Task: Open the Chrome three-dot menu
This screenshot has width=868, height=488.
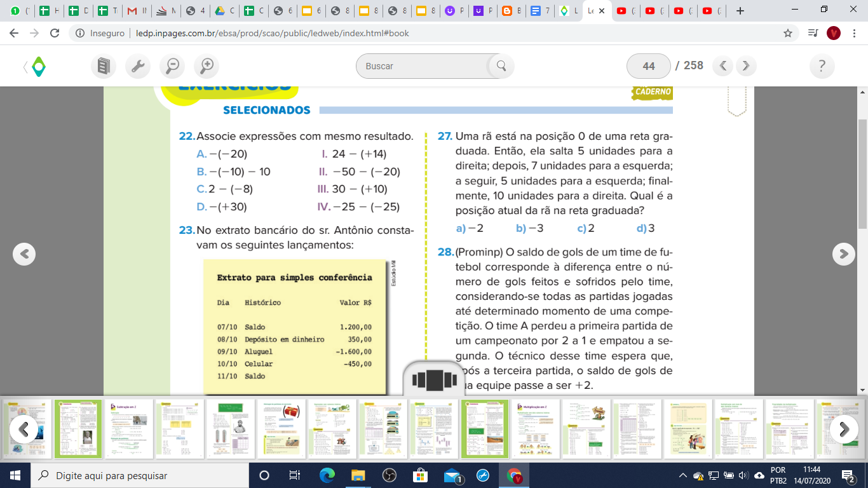Action: (x=853, y=33)
